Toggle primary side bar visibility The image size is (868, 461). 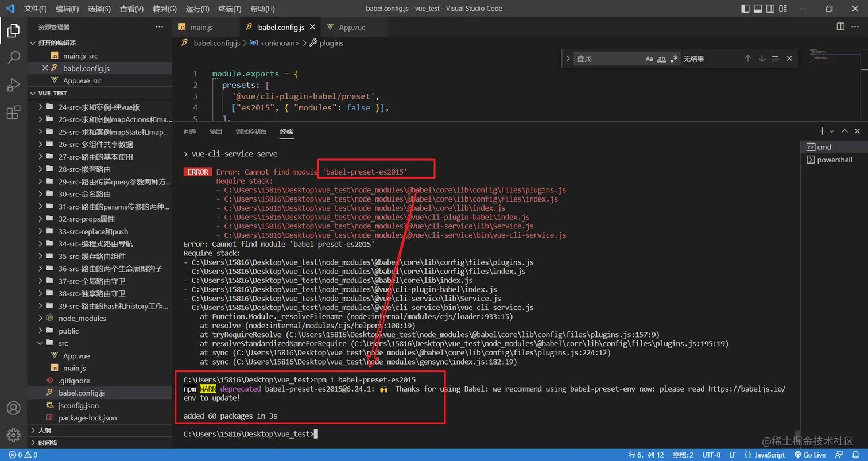744,9
